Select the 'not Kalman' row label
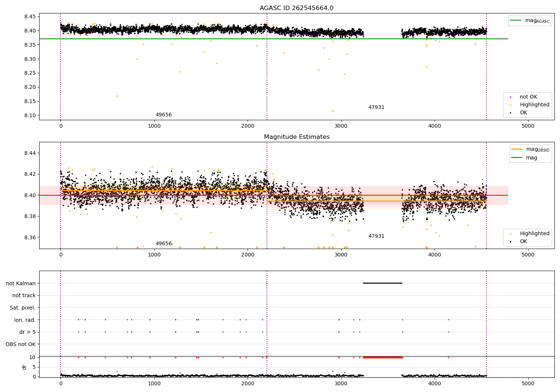Screen dimensions: 560x392 tap(21, 283)
